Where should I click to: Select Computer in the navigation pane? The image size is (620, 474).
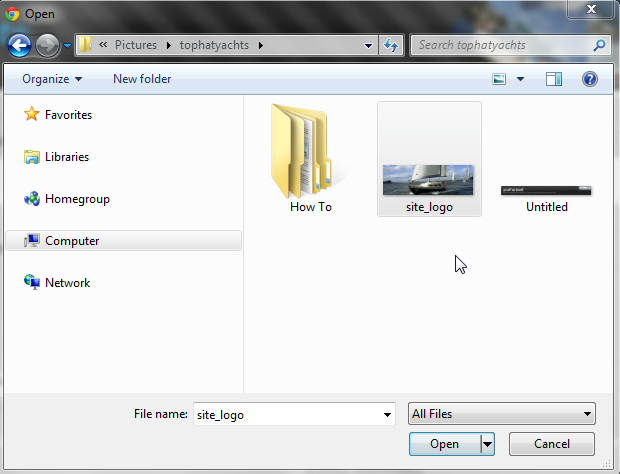[x=124, y=241]
